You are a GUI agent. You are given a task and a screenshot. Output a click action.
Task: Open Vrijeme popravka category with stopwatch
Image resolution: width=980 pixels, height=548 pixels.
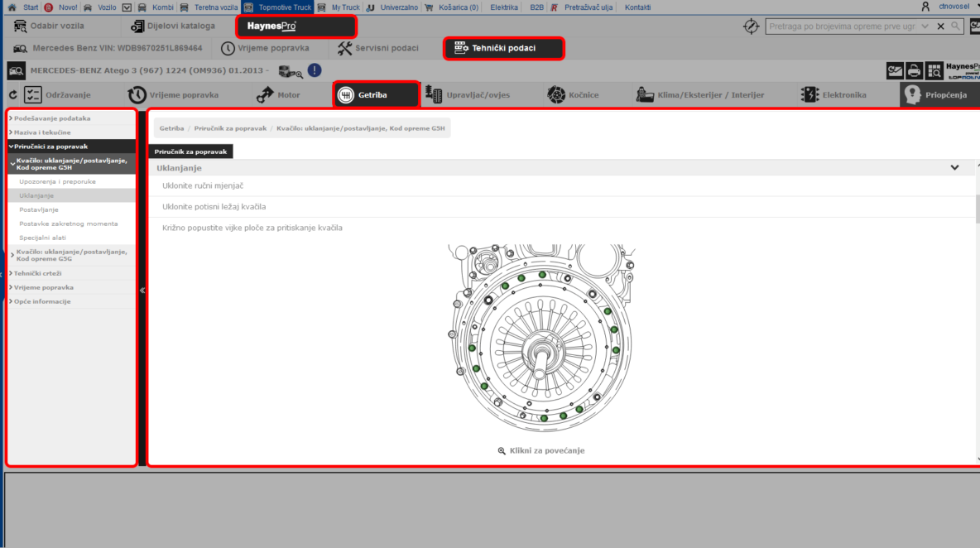tap(173, 95)
